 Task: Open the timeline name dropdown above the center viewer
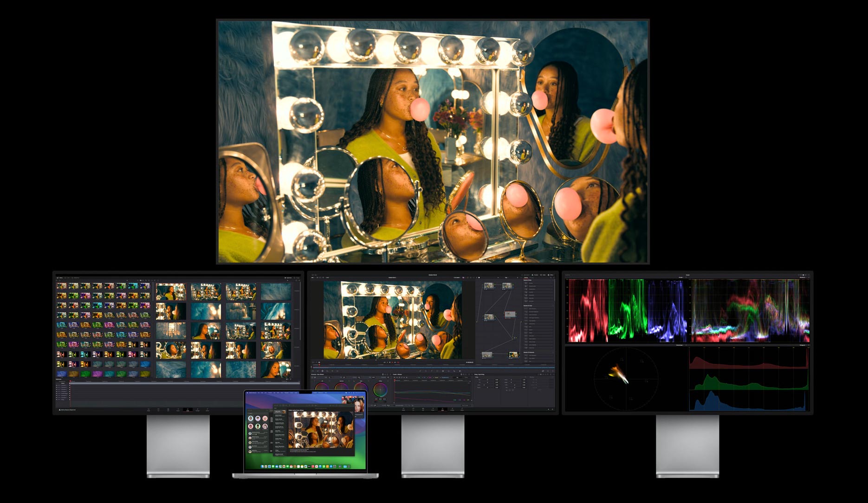[x=392, y=277]
